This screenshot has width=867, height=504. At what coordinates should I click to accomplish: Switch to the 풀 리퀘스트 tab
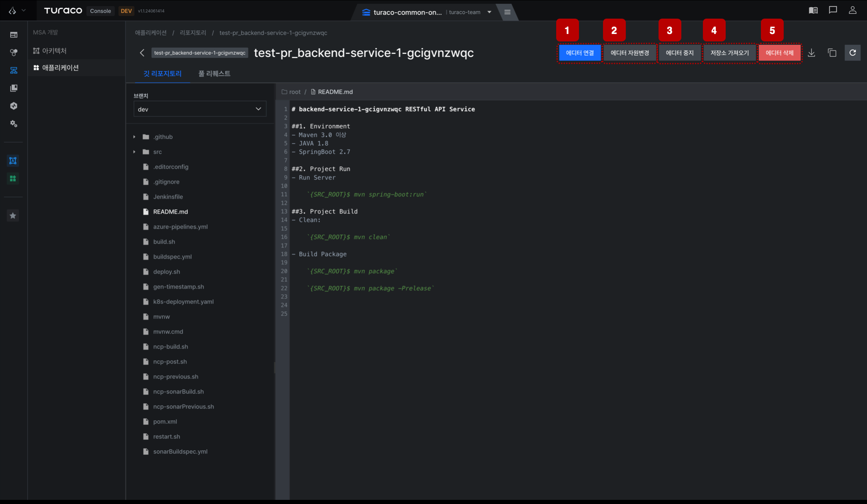(x=214, y=73)
